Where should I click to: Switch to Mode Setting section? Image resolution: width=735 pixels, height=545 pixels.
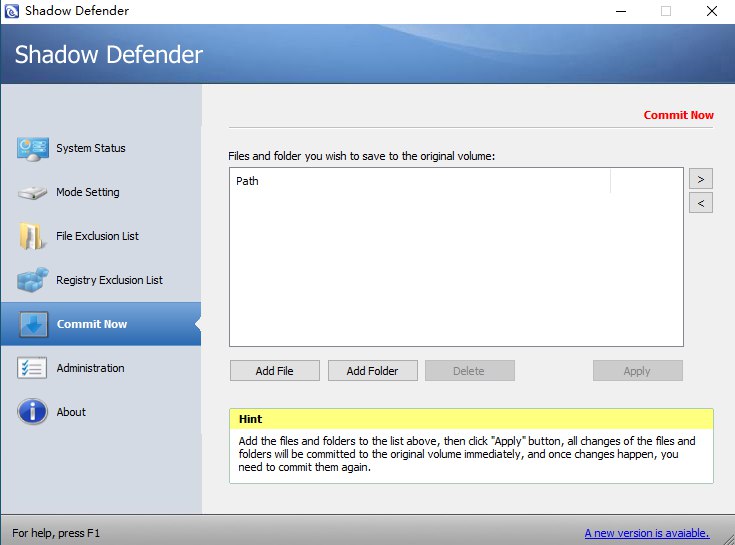101,192
